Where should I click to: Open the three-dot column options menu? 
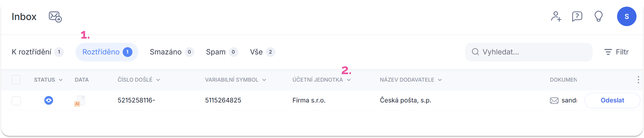pyautogui.click(x=638, y=80)
